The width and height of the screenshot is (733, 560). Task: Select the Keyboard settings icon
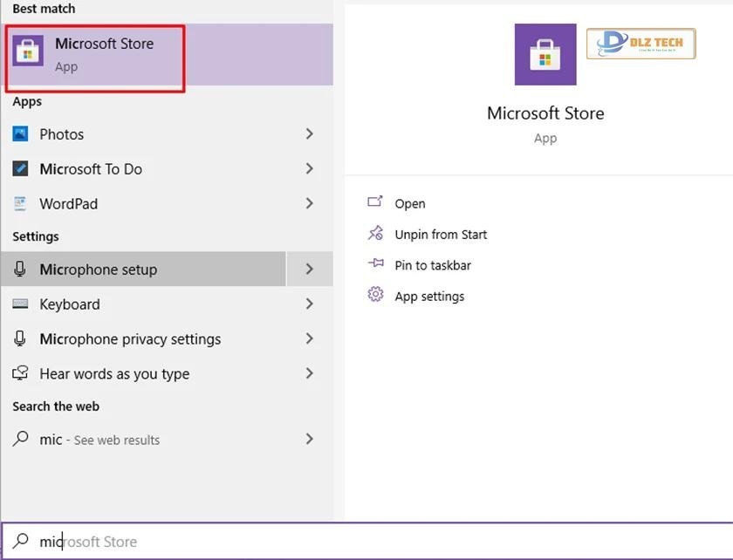point(20,304)
